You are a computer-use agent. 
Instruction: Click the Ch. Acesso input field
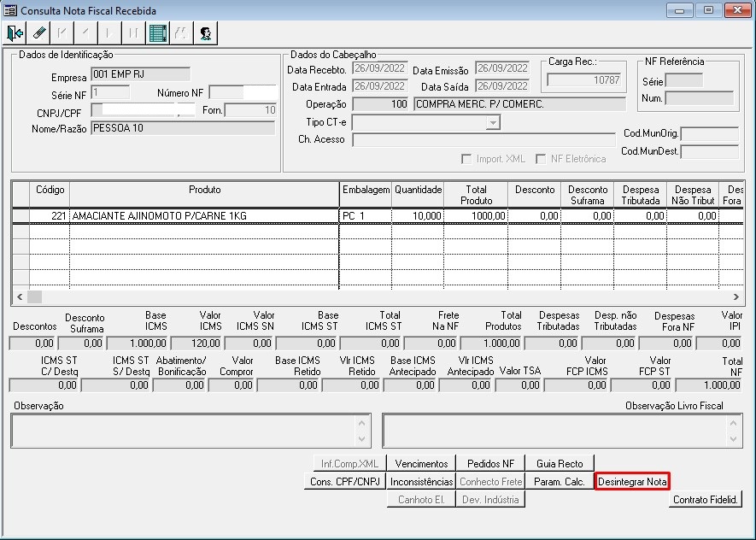483,140
